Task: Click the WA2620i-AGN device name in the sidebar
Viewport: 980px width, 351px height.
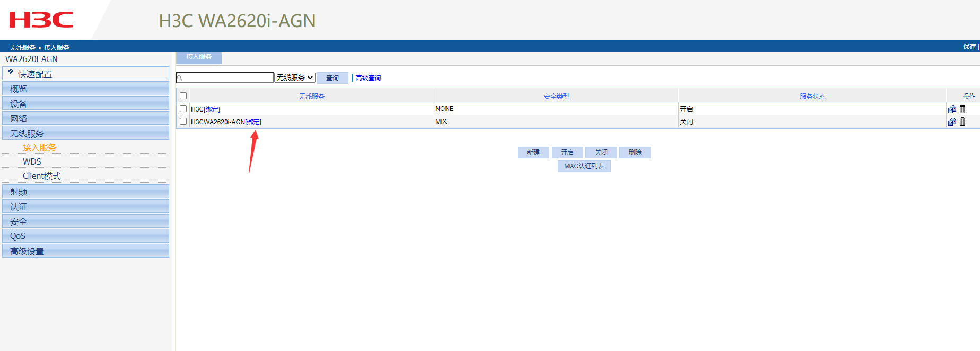Action: [x=31, y=59]
